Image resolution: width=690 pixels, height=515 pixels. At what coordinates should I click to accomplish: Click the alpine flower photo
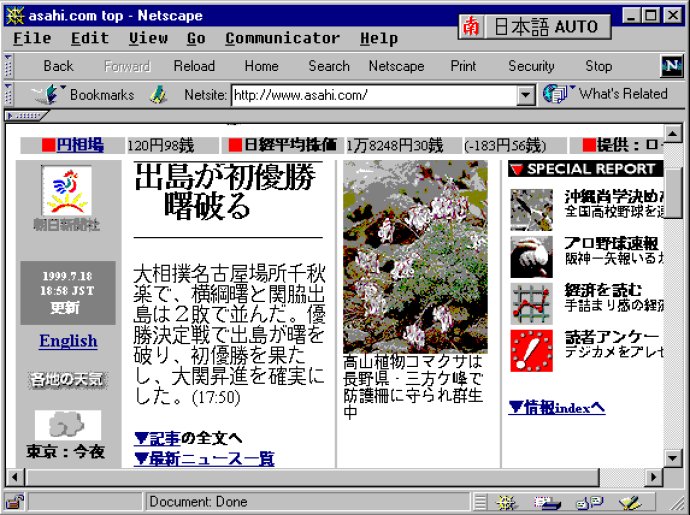(x=415, y=256)
